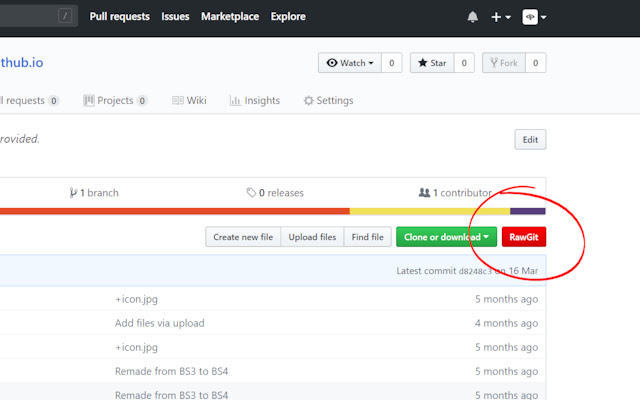View the 1 branch link
Viewport: 640px width, 400px height.
coord(94,193)
